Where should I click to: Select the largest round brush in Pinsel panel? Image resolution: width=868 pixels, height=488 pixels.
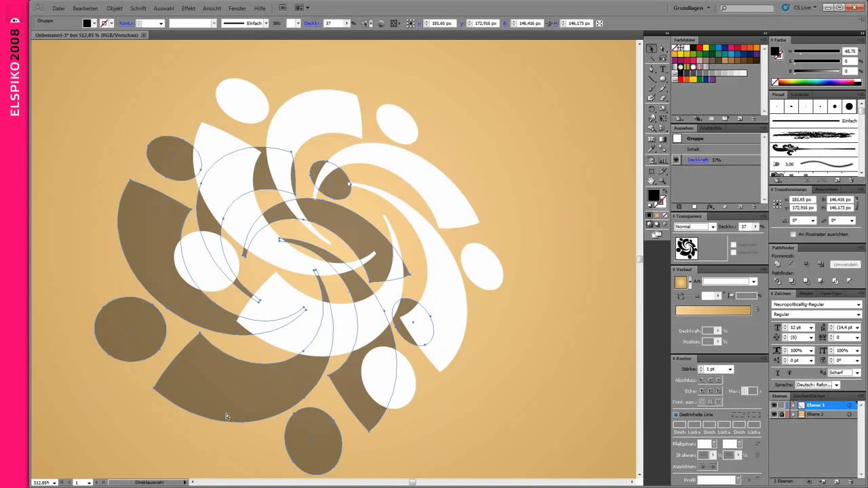[x=849, y=106]
